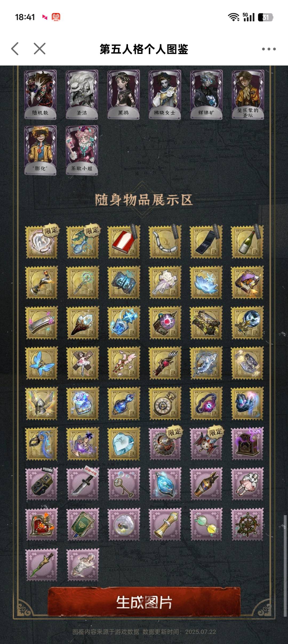Screen dimensions: 288x644
Task: Close the page with X icon
Action: (39, 49)
